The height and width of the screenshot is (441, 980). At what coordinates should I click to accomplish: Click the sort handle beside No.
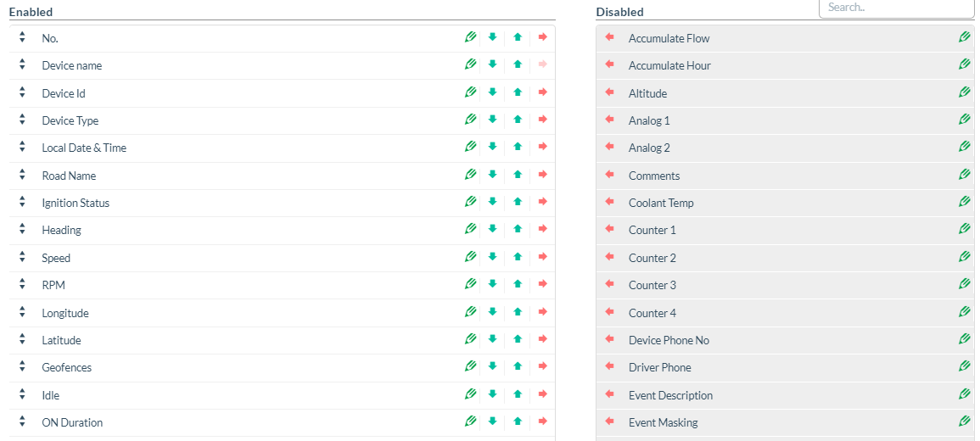click(22, 38)
